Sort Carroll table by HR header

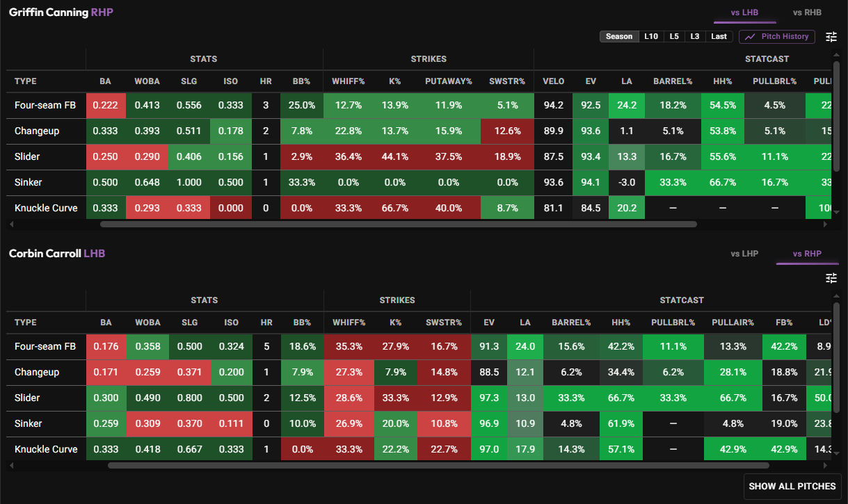[266, 323]
